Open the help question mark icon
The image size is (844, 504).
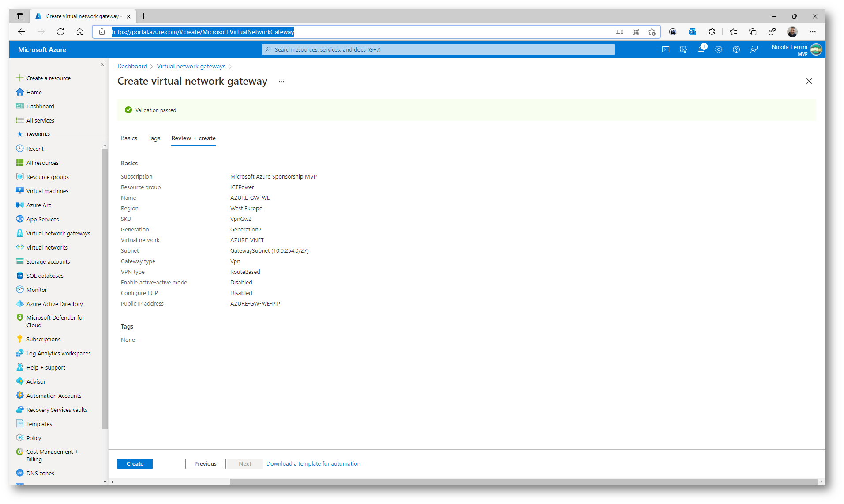736,49
